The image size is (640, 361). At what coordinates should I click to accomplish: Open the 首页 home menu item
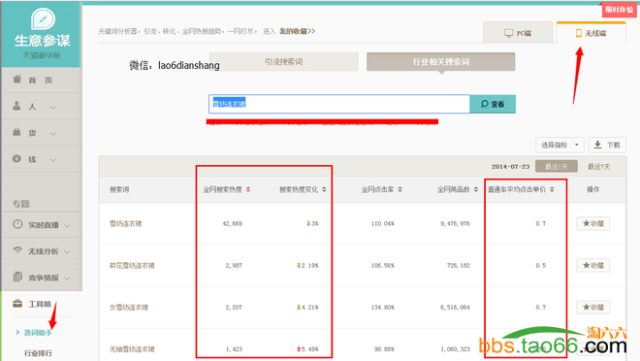pos(41,80)
